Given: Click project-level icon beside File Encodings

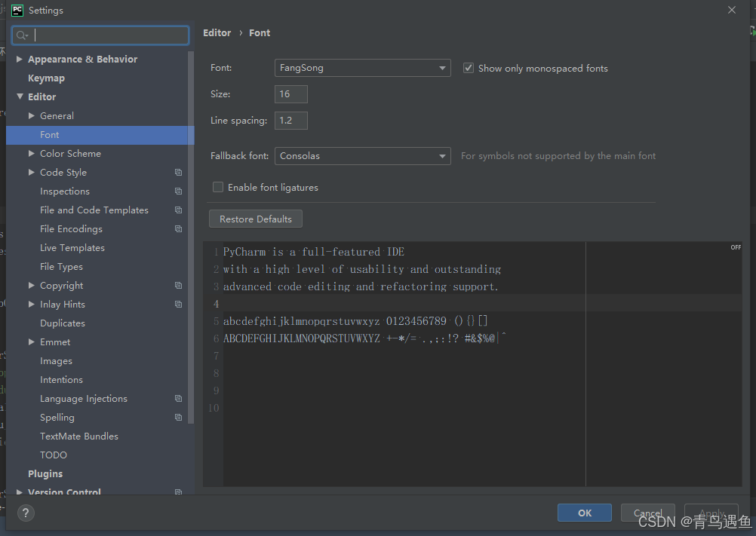Looking at the screenshot, I should 178,228.
